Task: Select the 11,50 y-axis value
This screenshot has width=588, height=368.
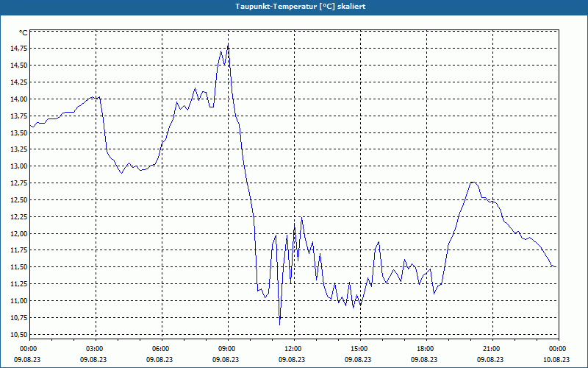Action: [x=20, y=267]
